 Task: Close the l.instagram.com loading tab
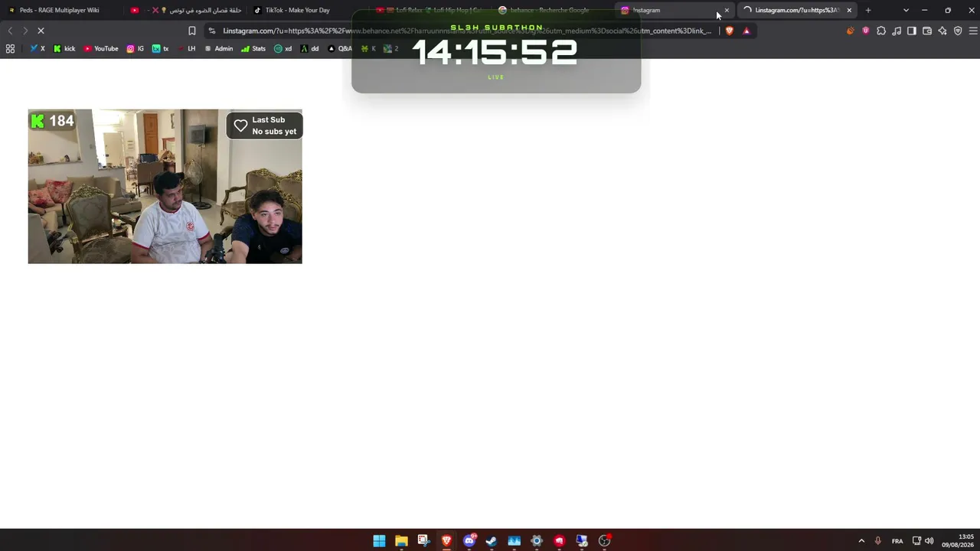tap(849, 10)
